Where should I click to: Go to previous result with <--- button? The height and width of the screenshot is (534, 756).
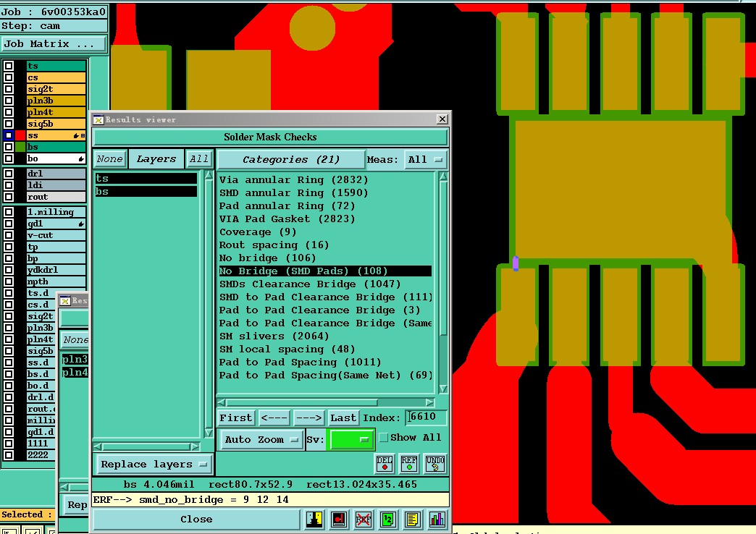click(x=274, y=418)
